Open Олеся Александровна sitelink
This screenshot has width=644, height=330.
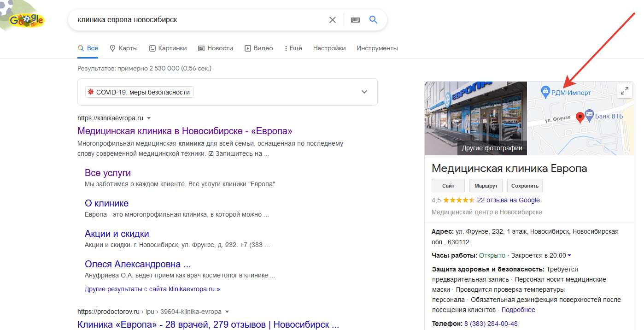(138, 264)
